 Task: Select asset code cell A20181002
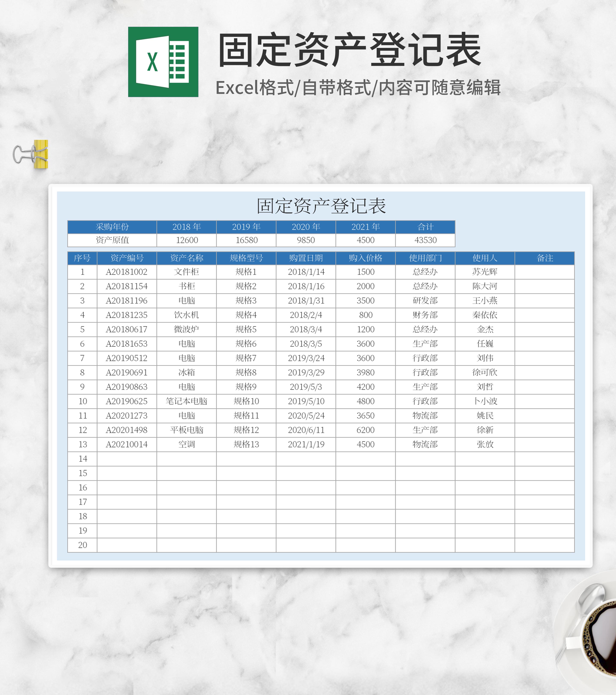click(x=127, y=272)
